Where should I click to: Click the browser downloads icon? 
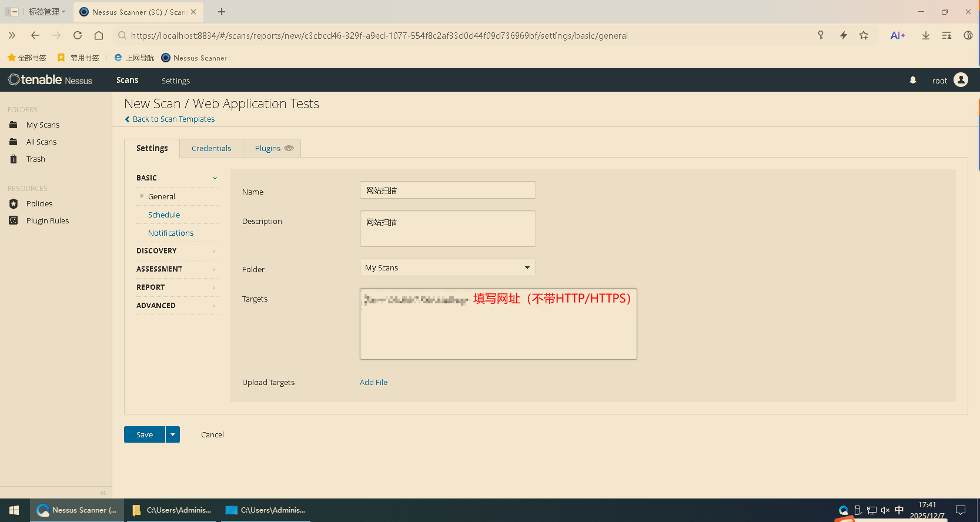(925, 35)
